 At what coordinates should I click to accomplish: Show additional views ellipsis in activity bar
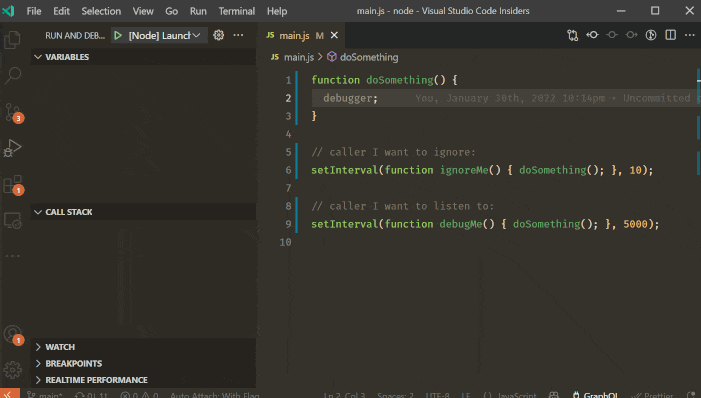[x=13, y=256]
